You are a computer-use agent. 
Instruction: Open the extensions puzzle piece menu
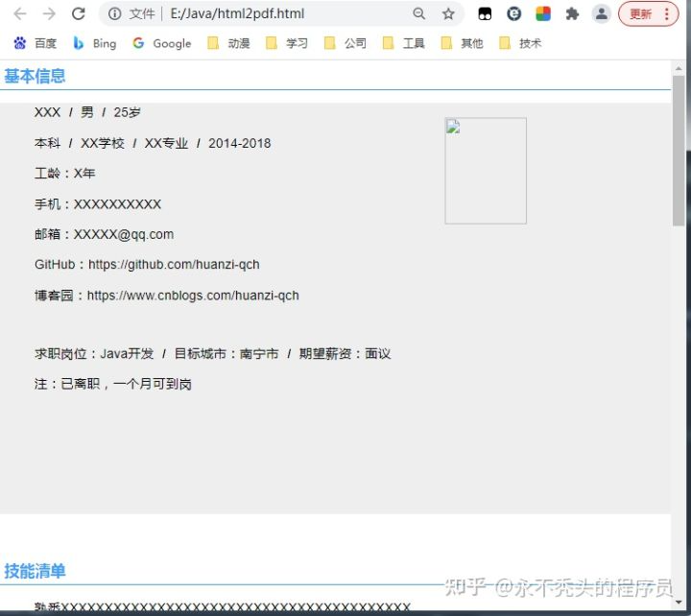tap(572, 14)
